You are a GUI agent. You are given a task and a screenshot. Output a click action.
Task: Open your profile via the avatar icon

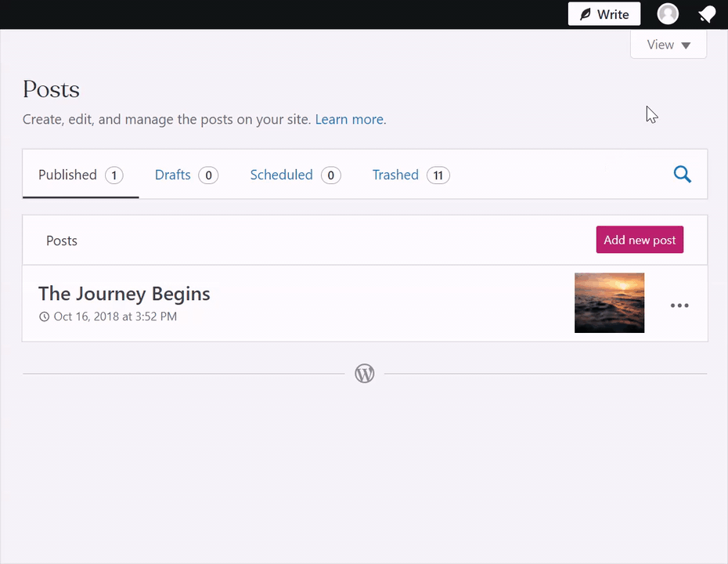point(667,13)
